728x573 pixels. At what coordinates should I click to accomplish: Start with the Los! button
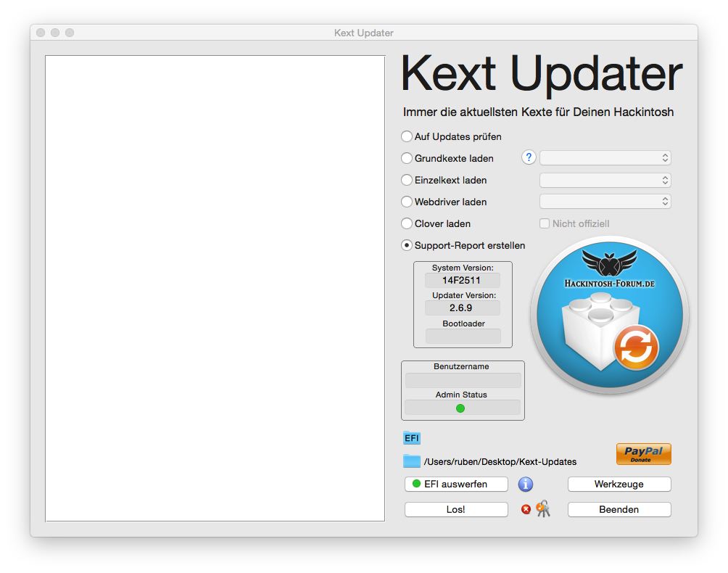(x=456, y=509)
